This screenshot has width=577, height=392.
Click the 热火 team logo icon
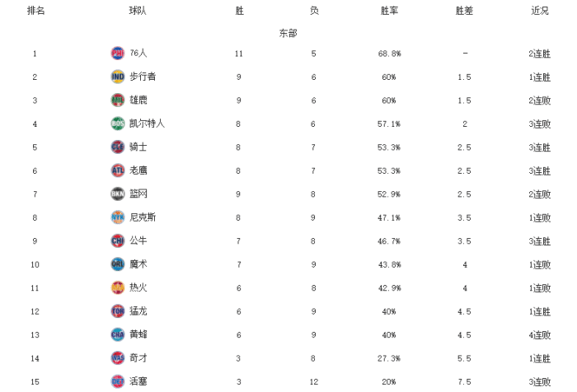[x=117, y=287]
